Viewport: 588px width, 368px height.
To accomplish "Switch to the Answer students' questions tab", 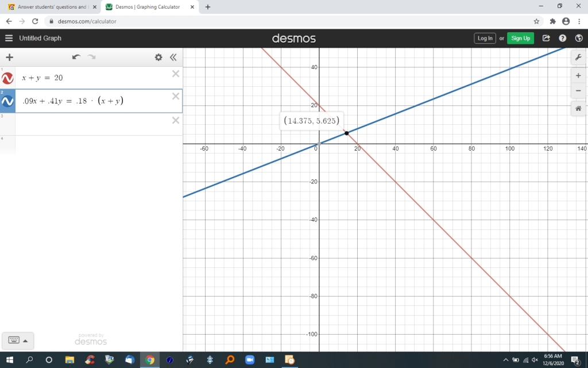I will click(52, 7).
